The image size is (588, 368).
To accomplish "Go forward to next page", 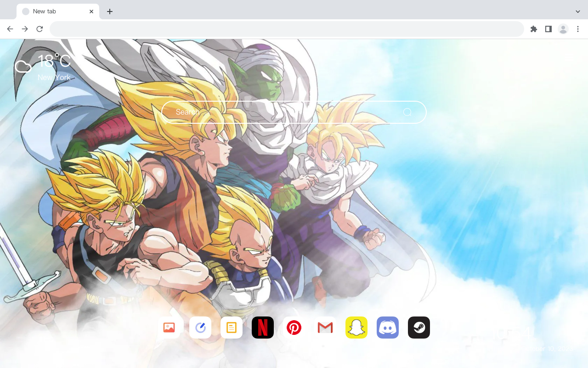I will pos(25,29).
